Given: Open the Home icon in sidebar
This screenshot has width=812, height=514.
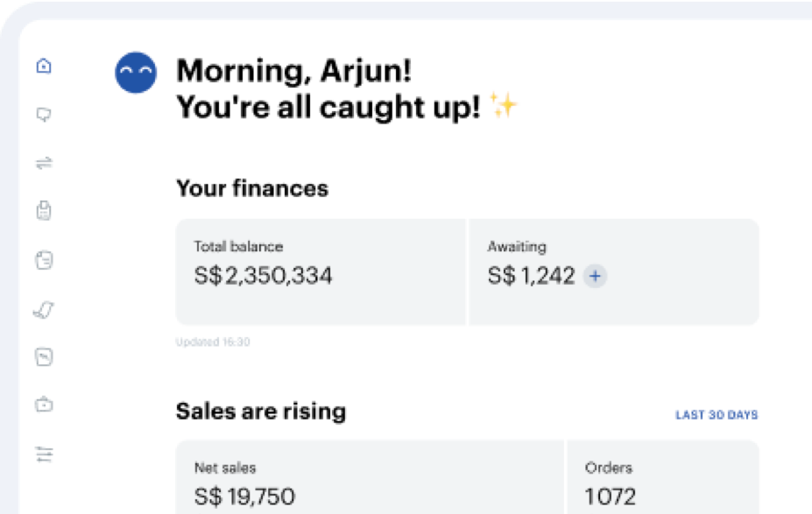Looking at the screenshot, I should point(44,67).
